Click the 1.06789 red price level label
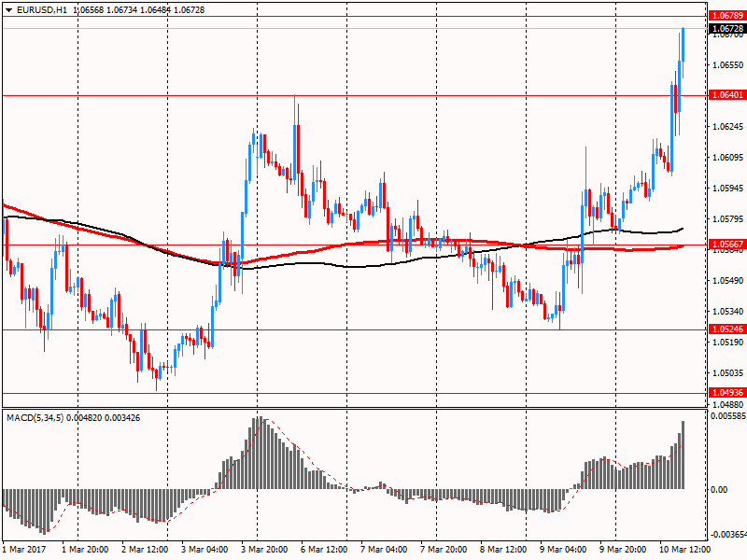Viewport: 747px width, 560px height. click(727, 16)
